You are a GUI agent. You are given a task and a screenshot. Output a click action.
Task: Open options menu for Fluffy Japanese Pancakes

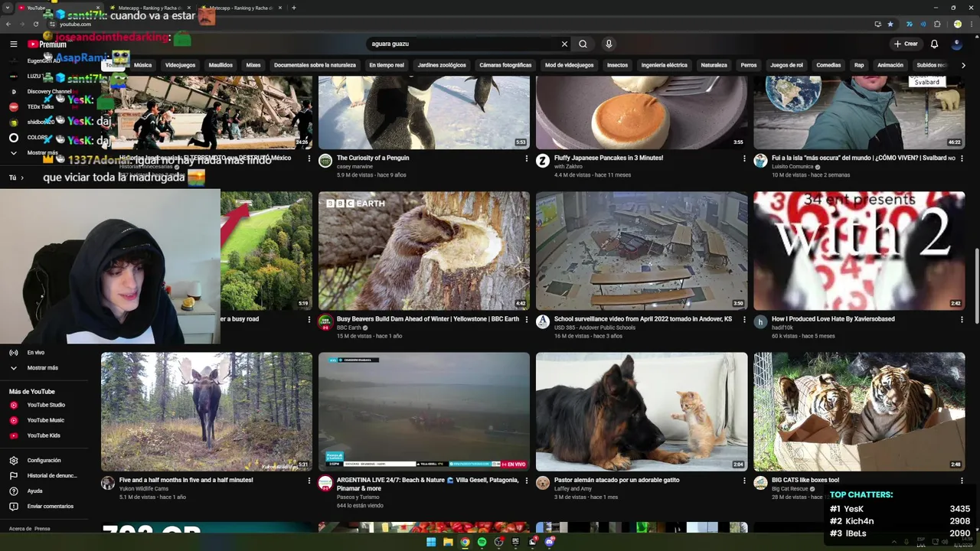click(744, 158)
